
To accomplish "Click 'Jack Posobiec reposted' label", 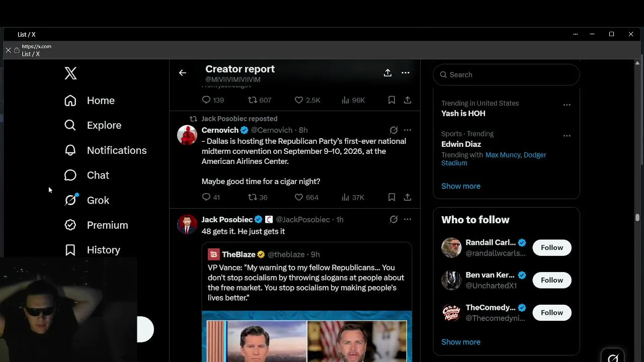I will point(239,119).
